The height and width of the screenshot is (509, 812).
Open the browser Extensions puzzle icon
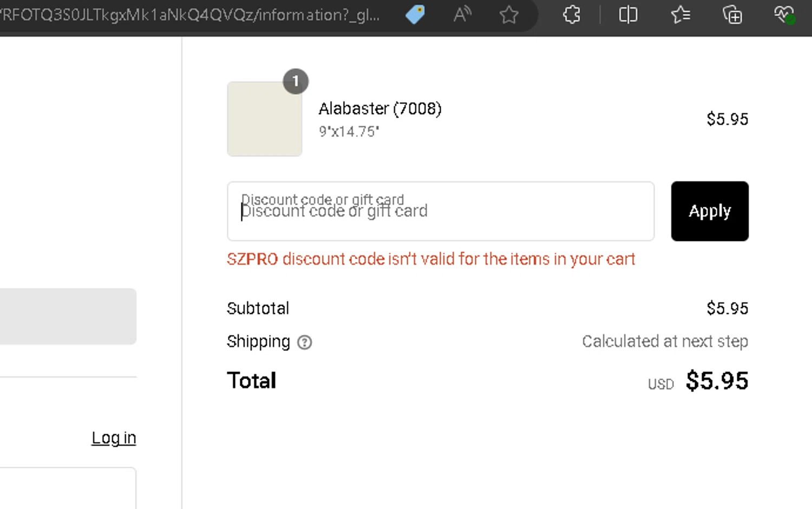(572, 15)
